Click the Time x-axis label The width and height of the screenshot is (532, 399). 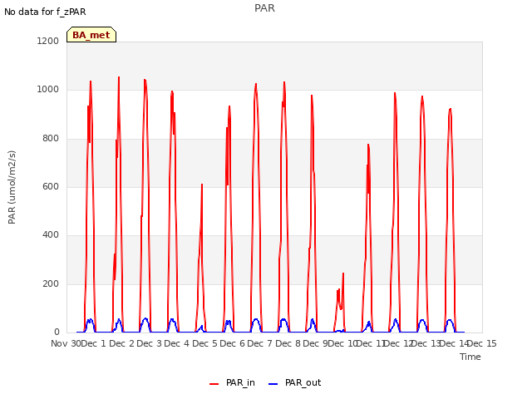coord(470,357)
